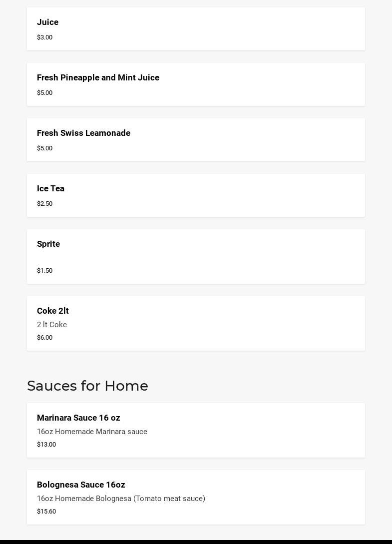Click the $3.00 Juice price

coord(45,37)
